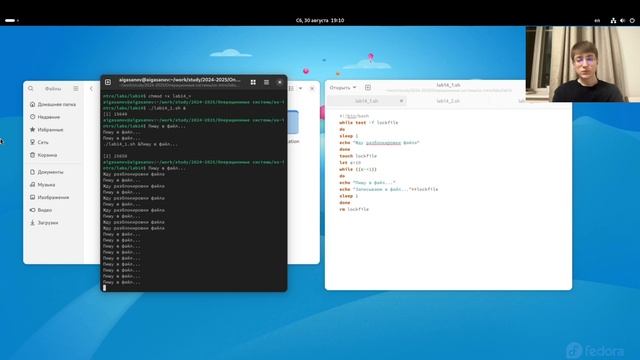Click the line 'rm lockfile' in editor

354,209
